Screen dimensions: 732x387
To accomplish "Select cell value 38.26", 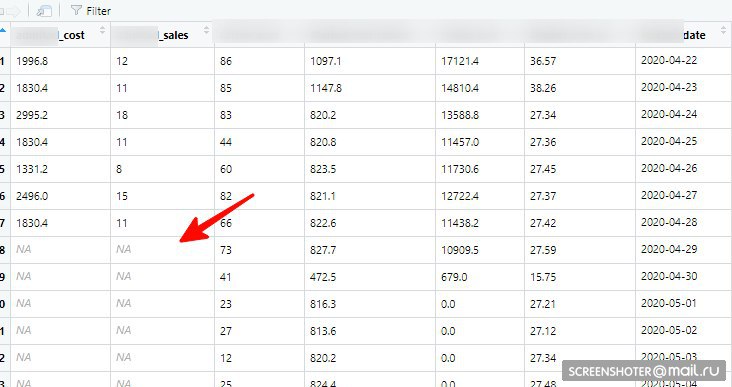I will tap(543, 88).
